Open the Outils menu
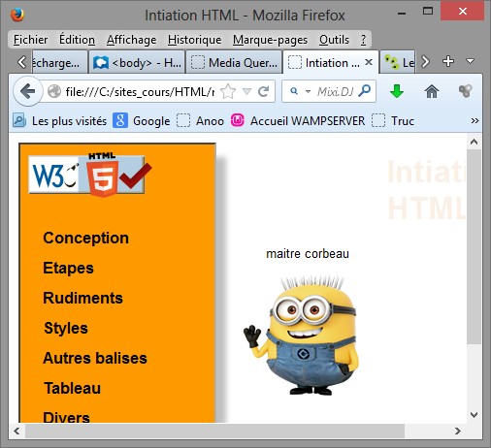The image size is (491, 448). pyautogui.click(x=334, y=40)
